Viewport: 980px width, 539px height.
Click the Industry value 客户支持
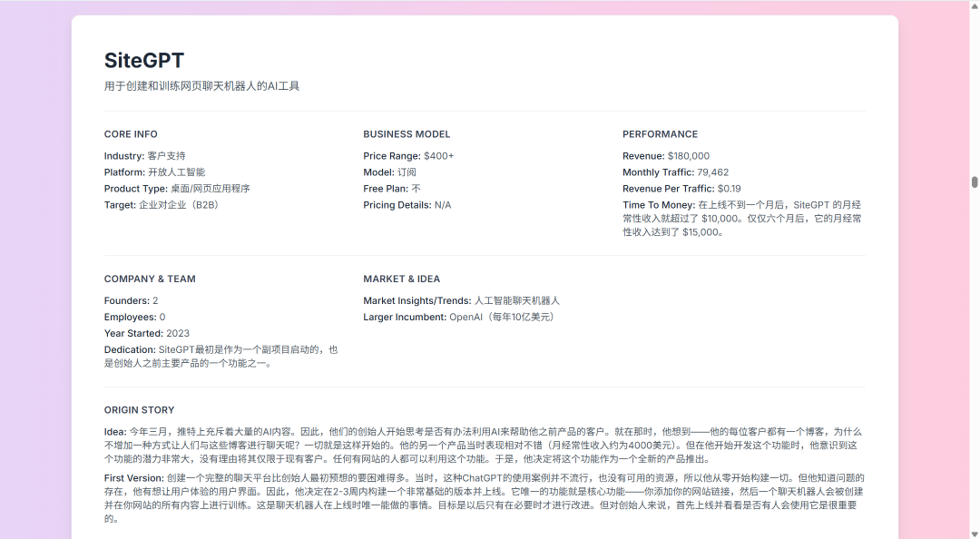166,156
